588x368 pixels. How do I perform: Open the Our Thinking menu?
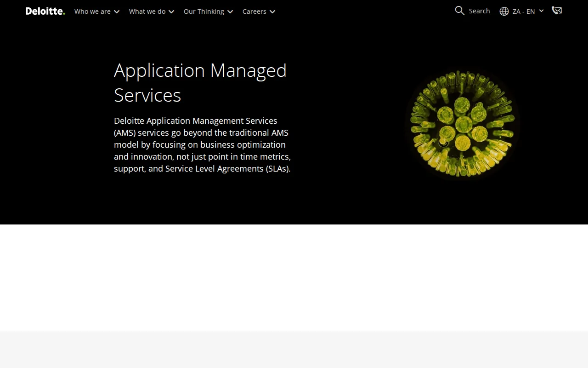[204, 11]
